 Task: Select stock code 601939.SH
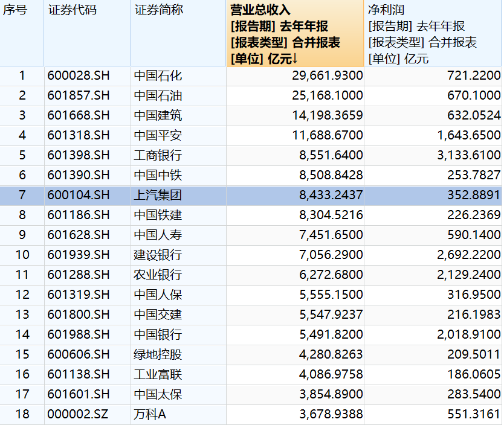coord(79,255)
